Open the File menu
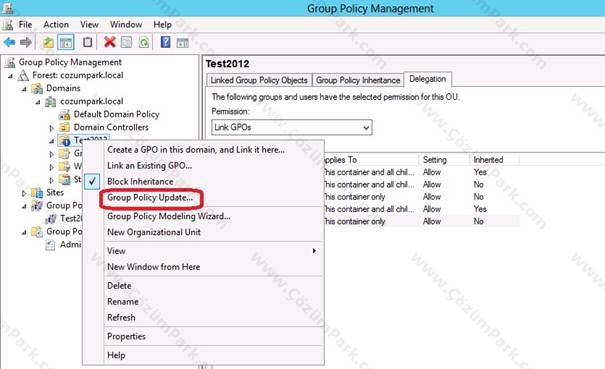 point(25,24)
